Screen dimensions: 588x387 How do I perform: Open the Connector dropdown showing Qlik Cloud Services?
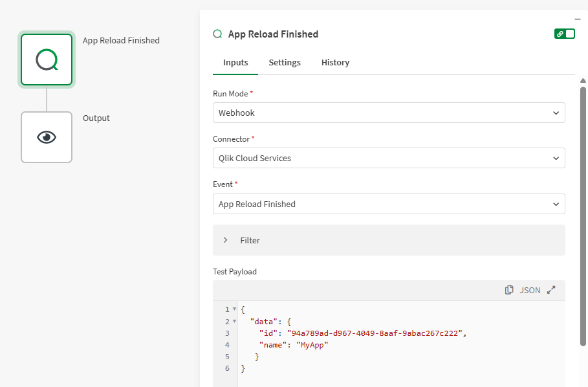pos(389,159)
